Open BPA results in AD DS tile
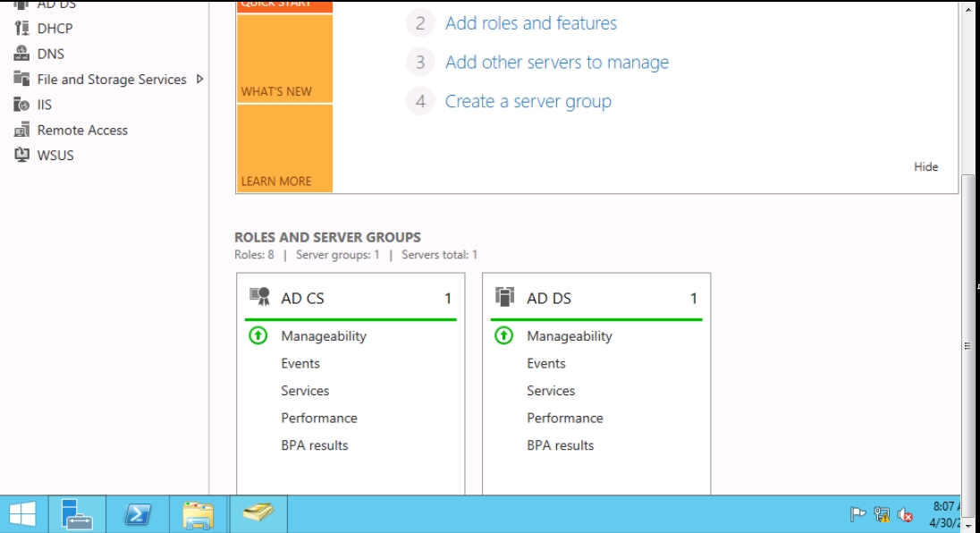Screen dimensions: 980x533 (x=560, y=445)
